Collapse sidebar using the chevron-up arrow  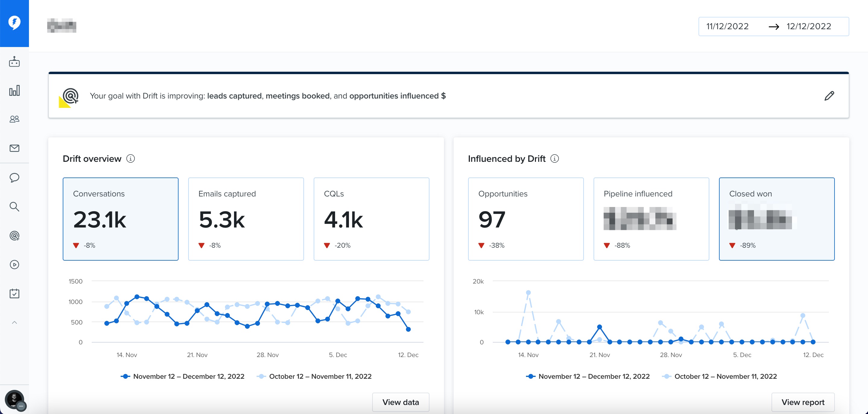tap(14, 322)
